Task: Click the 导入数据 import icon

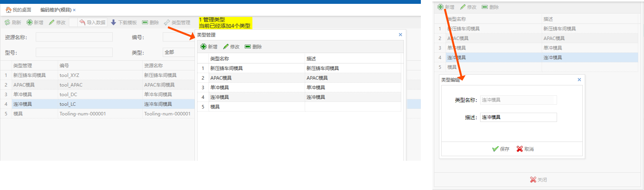Action: point(82,23)
